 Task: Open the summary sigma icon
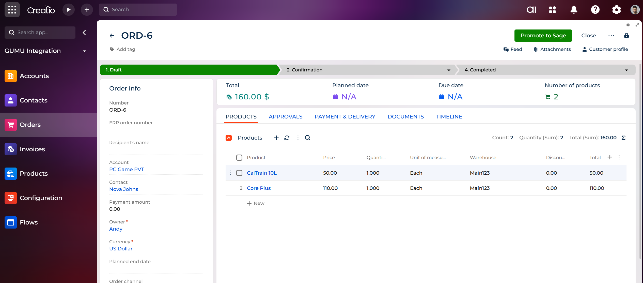point(623,138)
